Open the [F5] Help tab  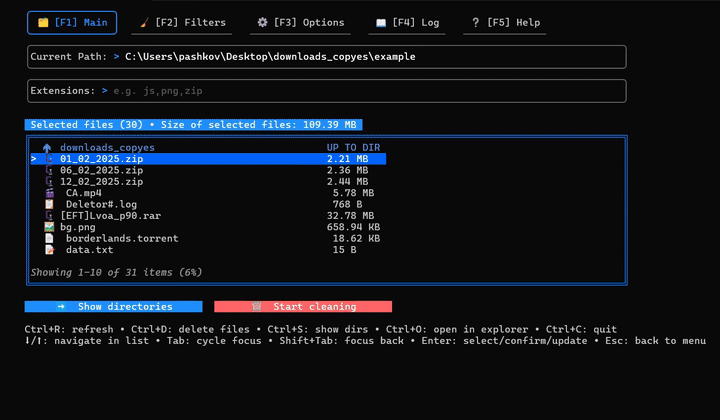pyautogui.click(x=505, y=23)
